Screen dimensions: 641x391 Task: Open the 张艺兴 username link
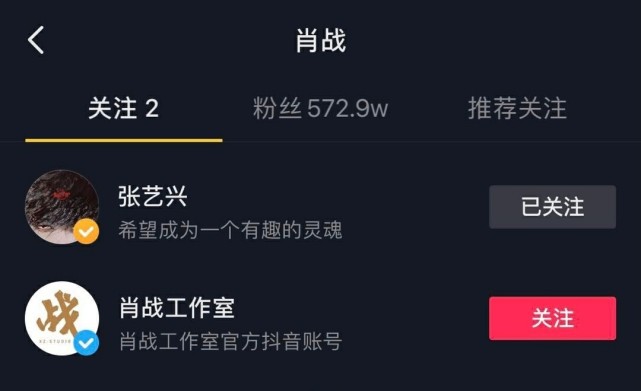coord(152,196)
